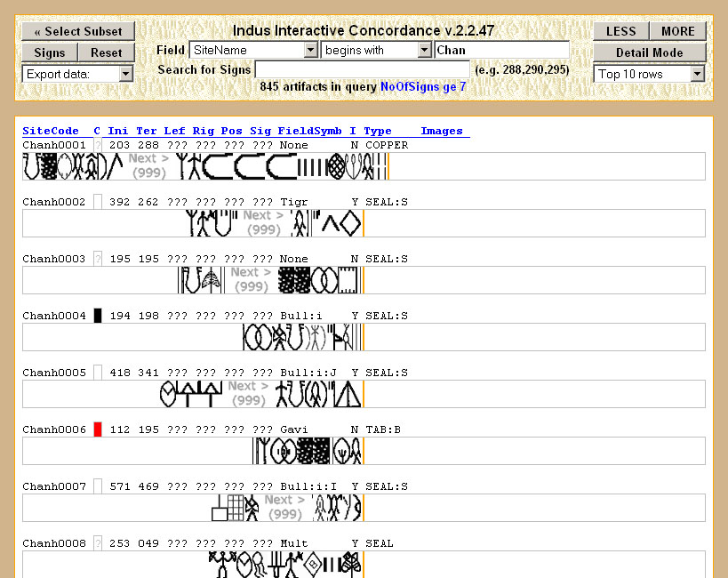Screen dimensions: 728x578
Task: Sort by Lef column header
Action: pyautogui.click(x=174, y=131)
